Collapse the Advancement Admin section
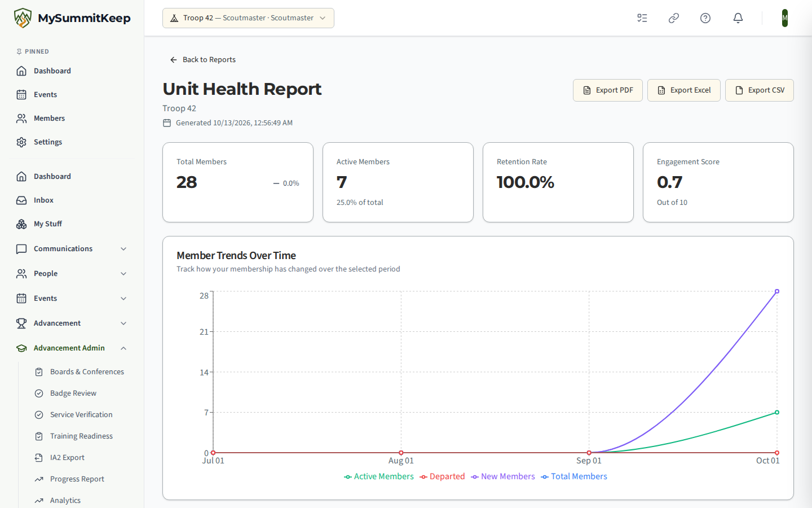Viewport: 812px width, 508px height. pos(72,348)
